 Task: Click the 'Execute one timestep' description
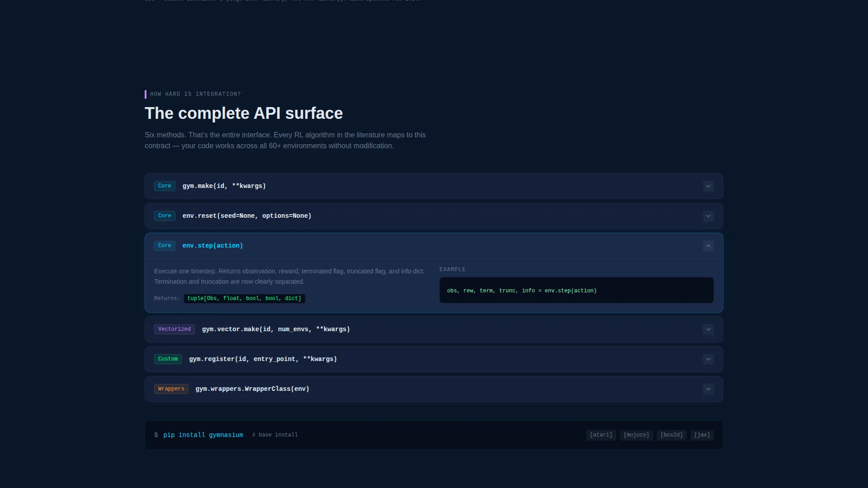289,277
